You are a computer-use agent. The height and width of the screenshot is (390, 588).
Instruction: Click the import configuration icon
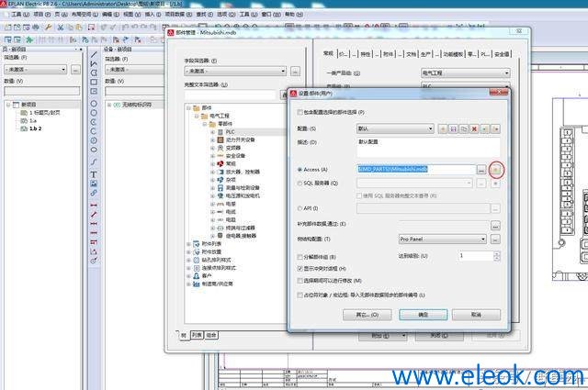[x=485, y=128]
